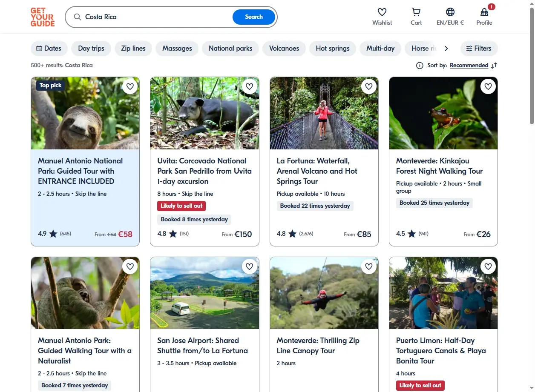
Task: Open Uvita Corcovado National Park excursion title
Action: [204, 171]
